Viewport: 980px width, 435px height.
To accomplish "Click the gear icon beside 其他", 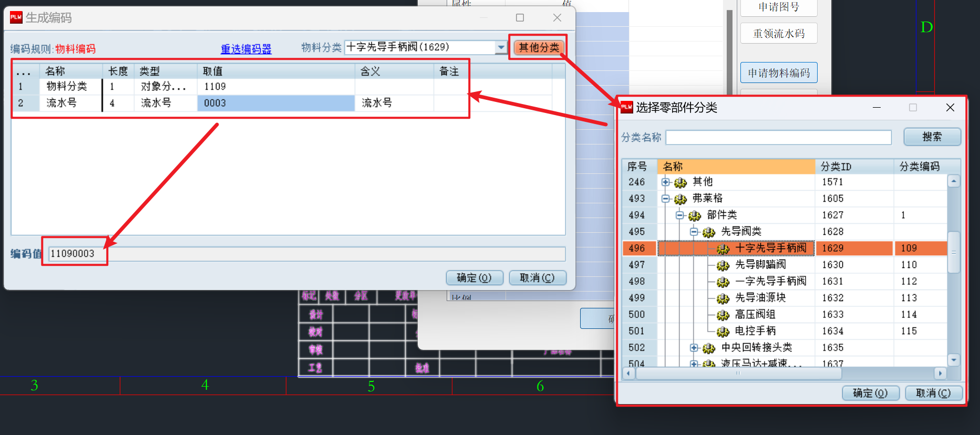I will (680, 182).
